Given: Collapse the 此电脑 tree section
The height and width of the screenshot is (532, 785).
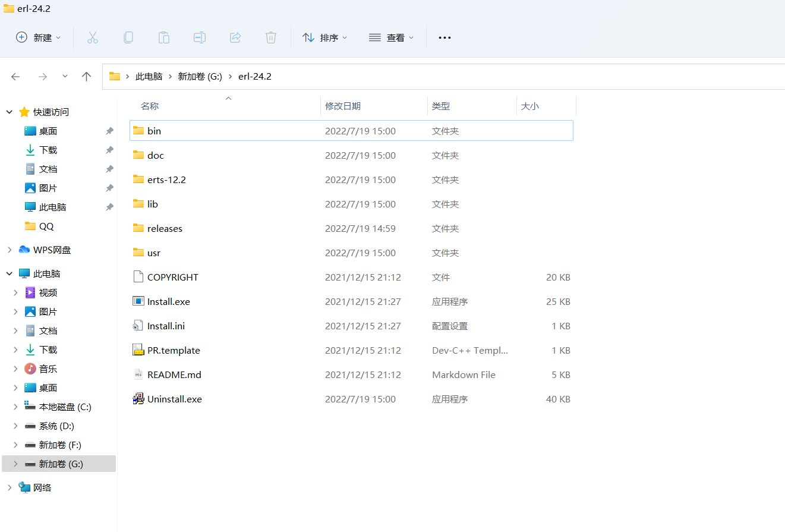Looking at the screenshot, I should click(10, 273).
